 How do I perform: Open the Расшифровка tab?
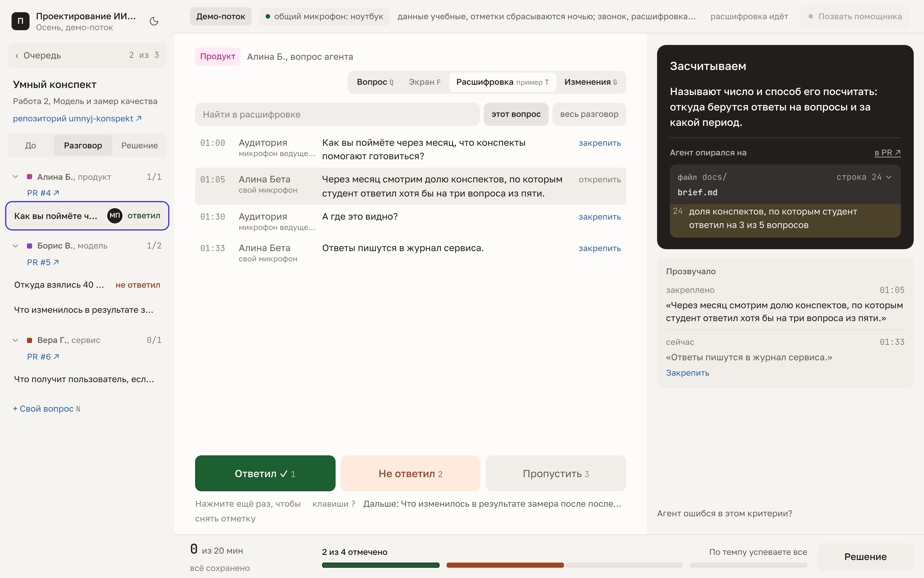502,82
